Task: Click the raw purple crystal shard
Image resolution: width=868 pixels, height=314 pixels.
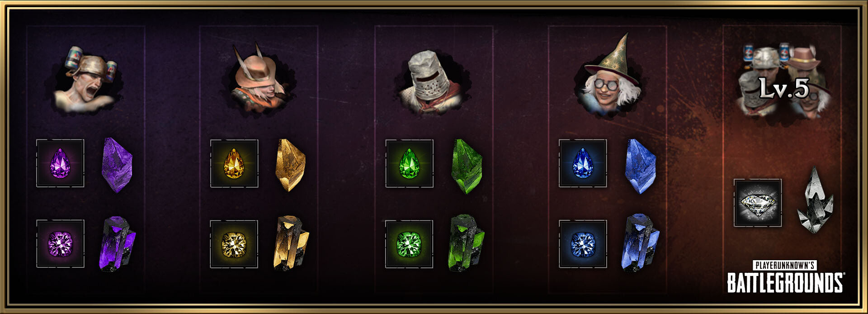Action: click(117, 166)
